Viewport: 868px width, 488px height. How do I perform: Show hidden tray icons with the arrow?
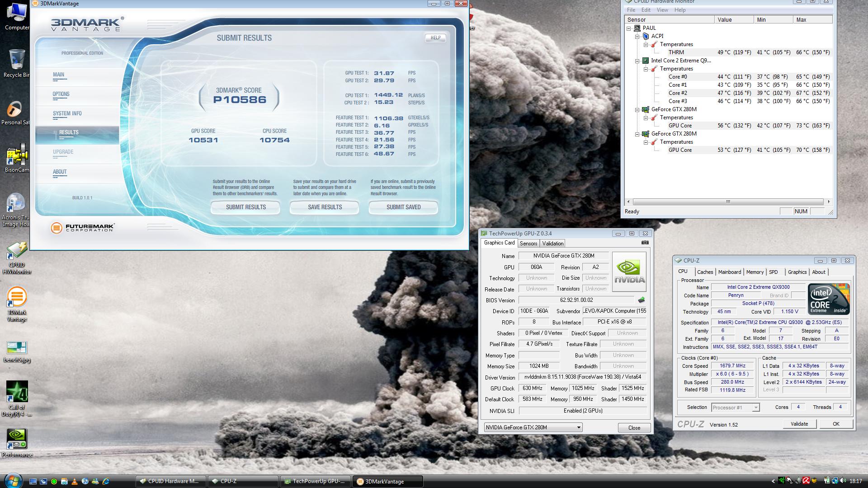773,481
